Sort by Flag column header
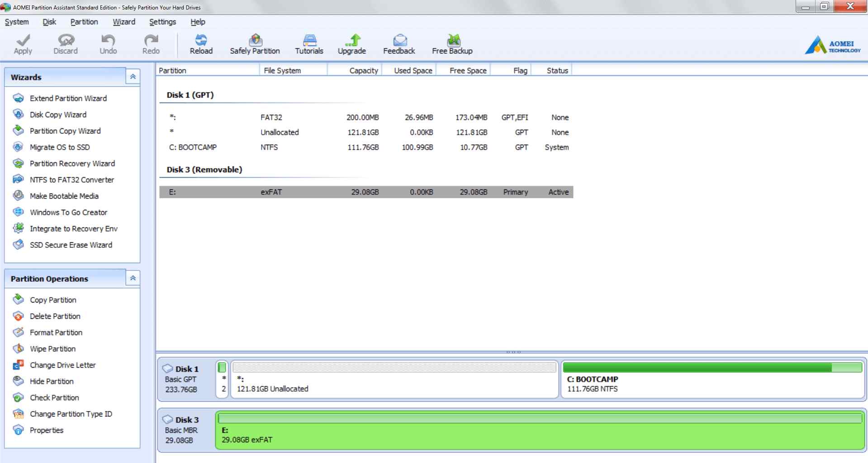868x463 pixels. (512, 71)
